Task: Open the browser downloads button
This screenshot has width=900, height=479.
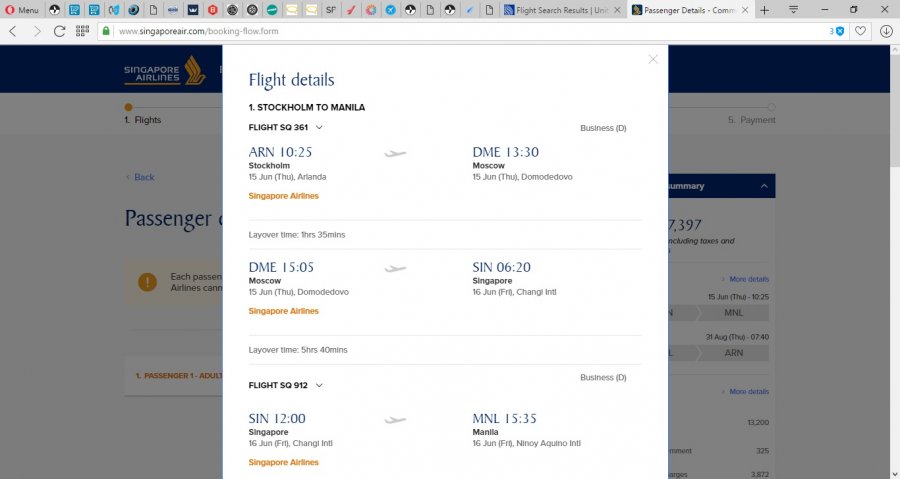Action: [x=886, y=31]
